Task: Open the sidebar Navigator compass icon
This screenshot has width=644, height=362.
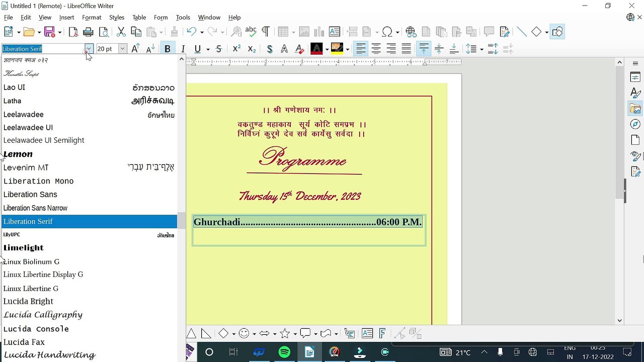Action: [635, 124]
